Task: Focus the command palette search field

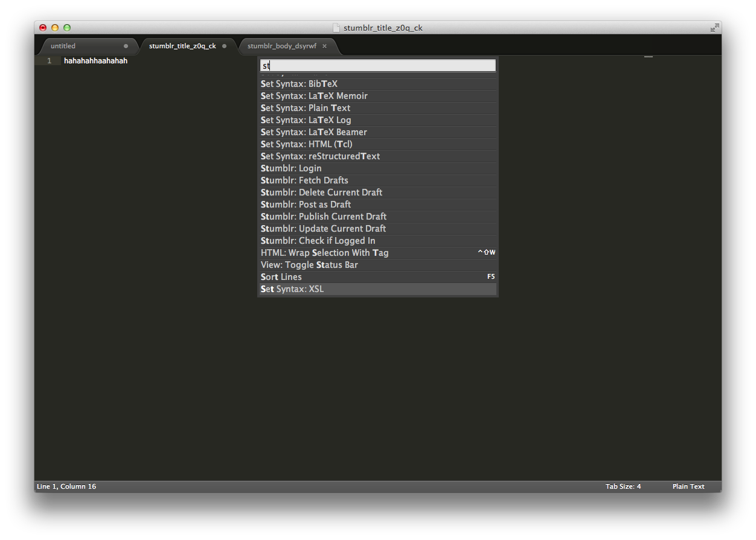Action: click(x=378, y=65)
